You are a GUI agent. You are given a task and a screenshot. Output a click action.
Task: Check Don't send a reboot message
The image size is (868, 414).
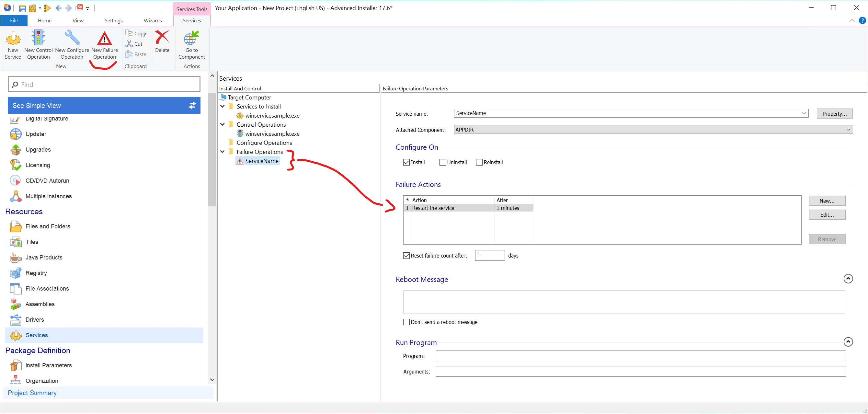click(x=407, y=322)
